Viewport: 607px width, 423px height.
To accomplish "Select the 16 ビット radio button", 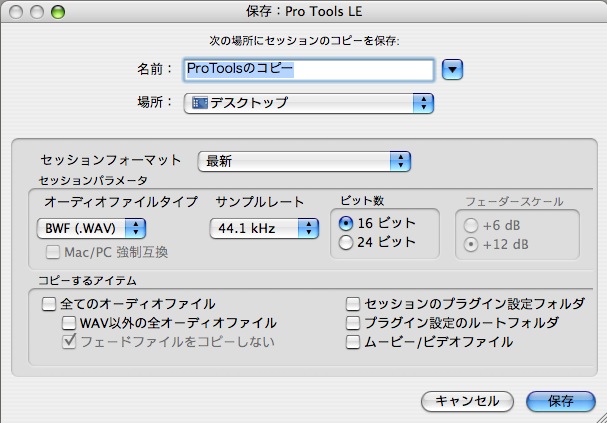I will 347,223.
